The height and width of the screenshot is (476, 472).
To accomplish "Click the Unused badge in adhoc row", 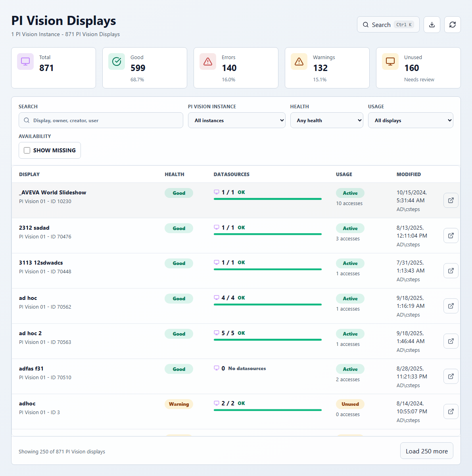I will pyautogui.click(x=350, y=404).
